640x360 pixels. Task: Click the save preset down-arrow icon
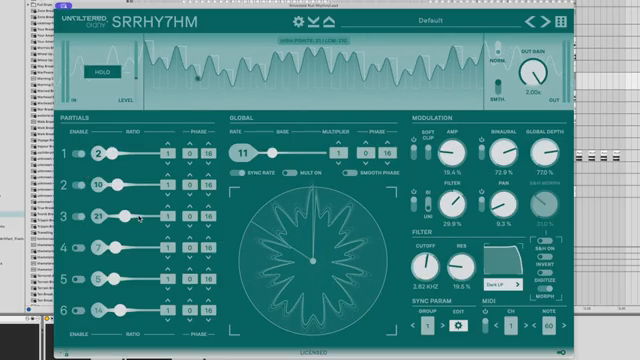[x=313, y=22]
